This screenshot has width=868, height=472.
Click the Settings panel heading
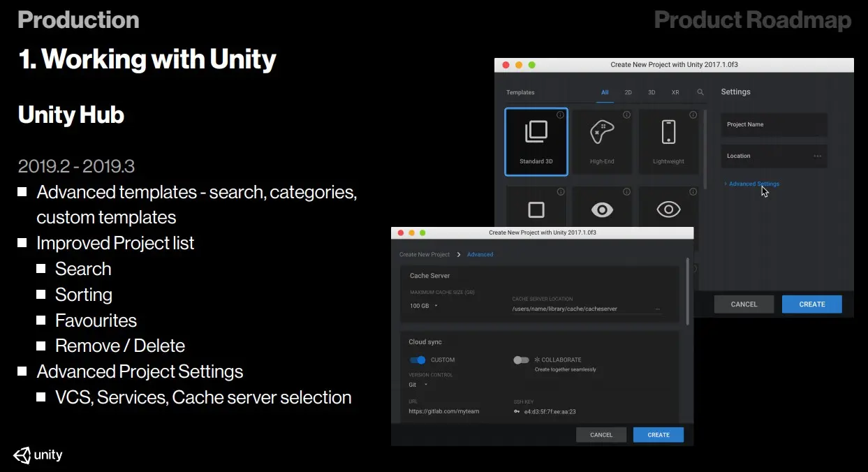[735, 92]
